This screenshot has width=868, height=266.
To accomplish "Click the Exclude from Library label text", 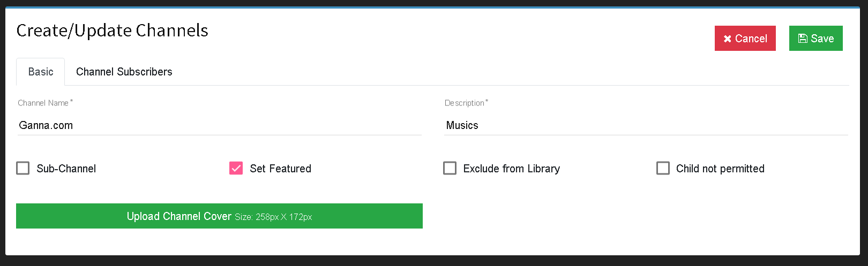I will 512,169.
